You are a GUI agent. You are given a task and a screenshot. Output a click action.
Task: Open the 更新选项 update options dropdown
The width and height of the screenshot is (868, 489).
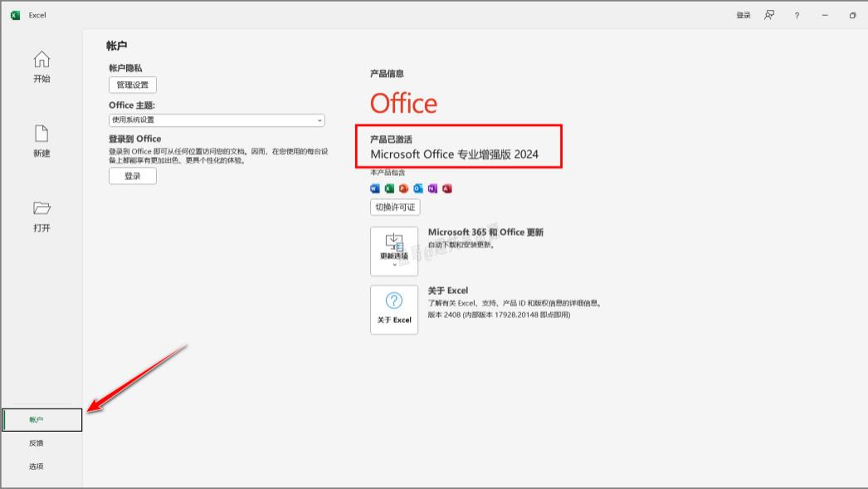(394, 251)
